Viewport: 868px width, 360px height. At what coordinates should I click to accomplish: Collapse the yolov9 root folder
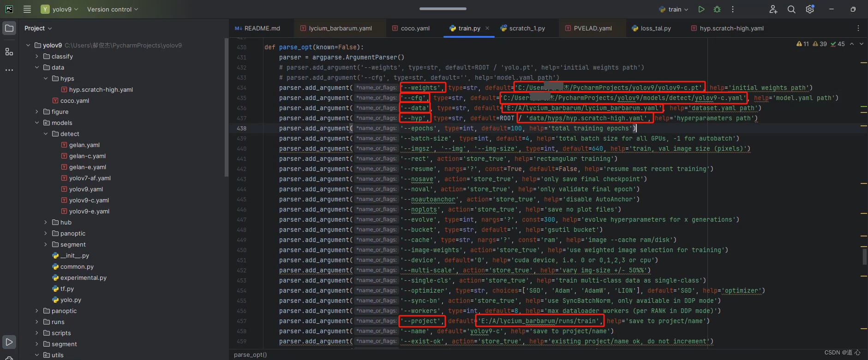28,45
